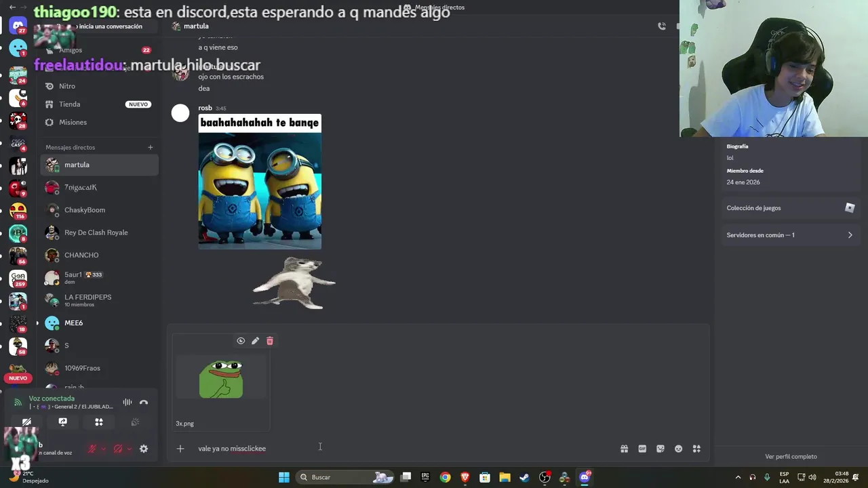Open the Misiones quests page
The image size is (868, 488).
coord(100,122)
